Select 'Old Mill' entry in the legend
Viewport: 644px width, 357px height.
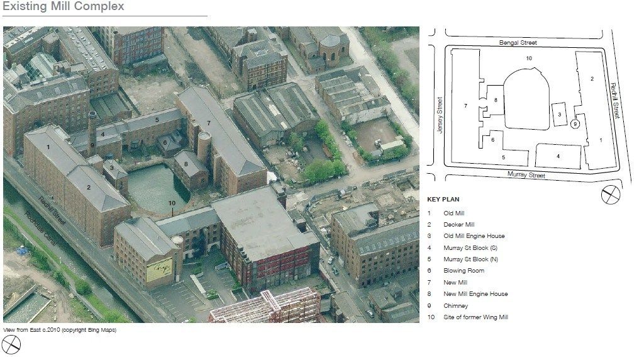(x=454, y=213)
